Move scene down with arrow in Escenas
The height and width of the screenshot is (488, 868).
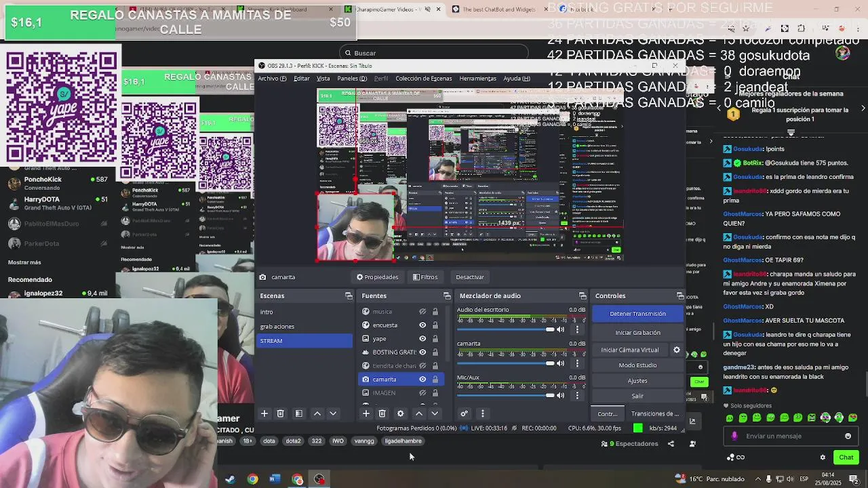(x=333, y=413)
